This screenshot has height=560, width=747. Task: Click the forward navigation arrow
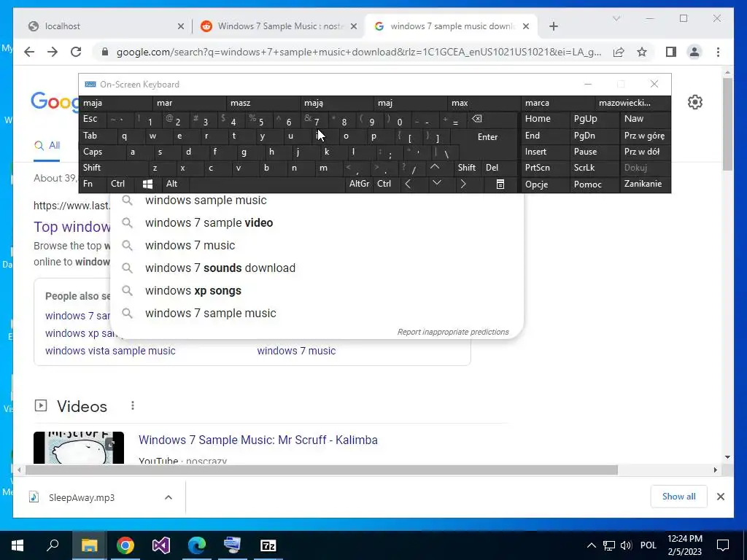(53, 52)
